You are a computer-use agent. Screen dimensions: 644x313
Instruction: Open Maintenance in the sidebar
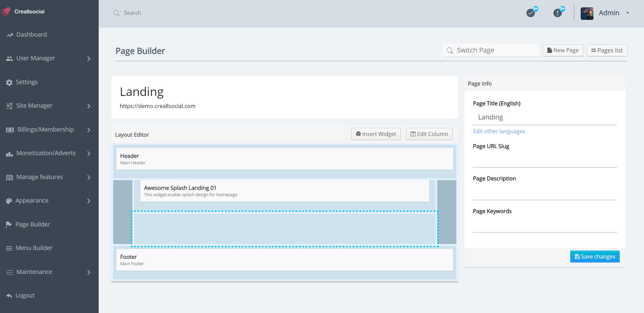(34, 272)
